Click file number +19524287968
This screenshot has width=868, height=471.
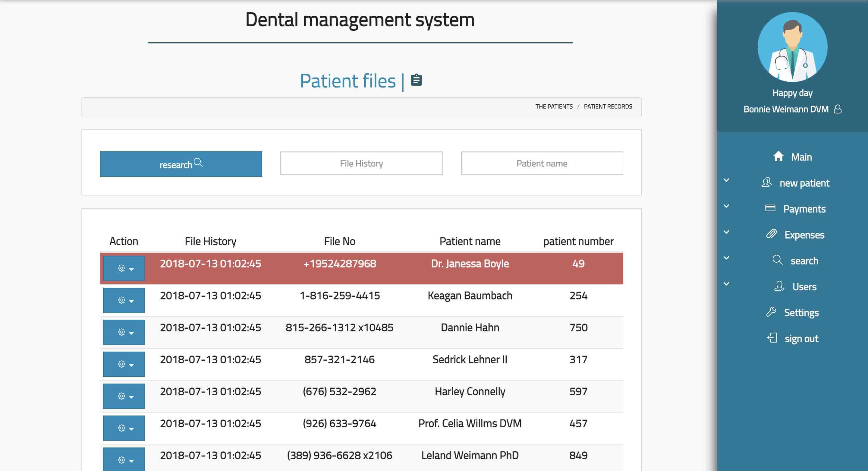pos(340,264)
